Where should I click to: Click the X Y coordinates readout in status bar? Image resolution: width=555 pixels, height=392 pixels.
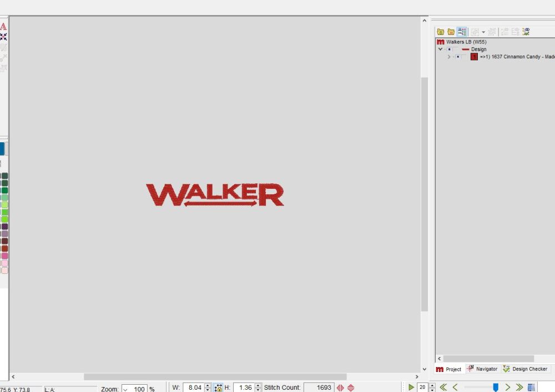16,390
